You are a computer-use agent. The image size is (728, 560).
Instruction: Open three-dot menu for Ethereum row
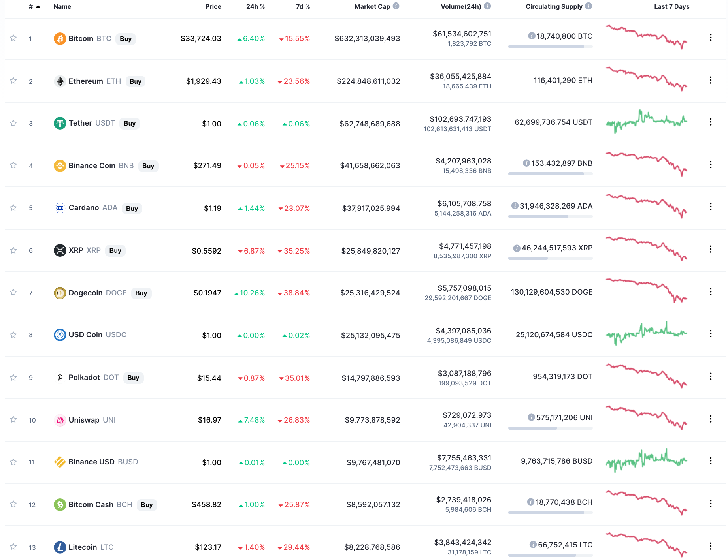(711, 80)
